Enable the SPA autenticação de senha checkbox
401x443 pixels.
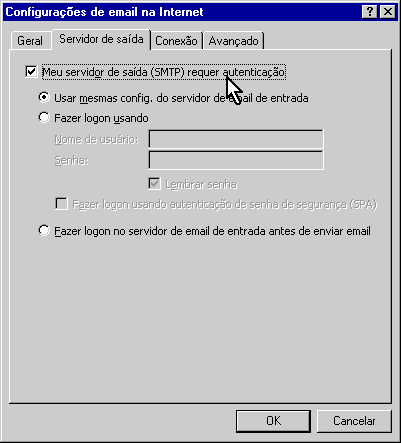tap(61, 204)
